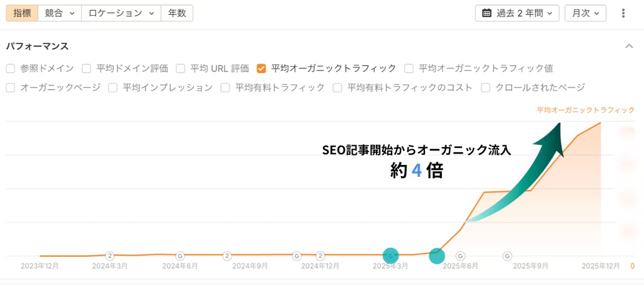This screenshot has width=644, height=285.
Task: Click the large teal circle marker near 2025年3月
Action: coord(391,255)
